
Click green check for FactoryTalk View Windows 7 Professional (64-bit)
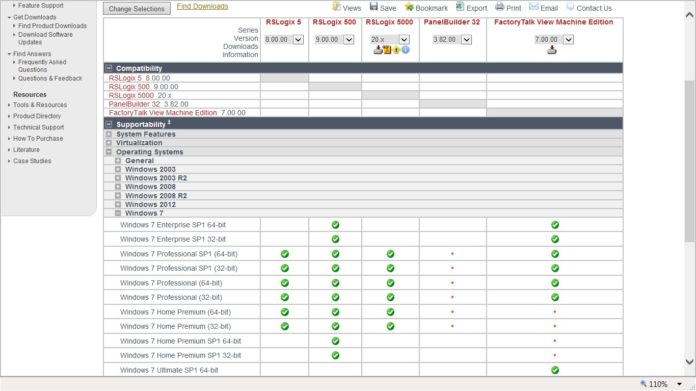coord(555,283)
